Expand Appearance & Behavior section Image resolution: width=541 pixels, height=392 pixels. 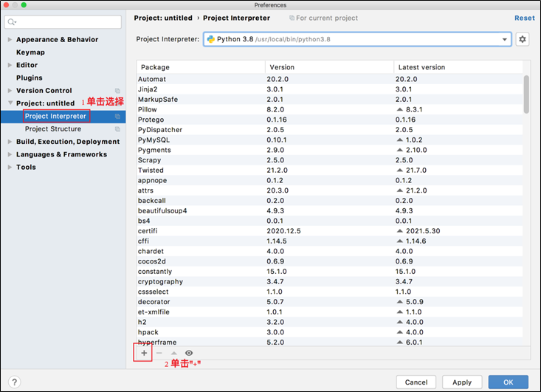[x=10, y=40]
